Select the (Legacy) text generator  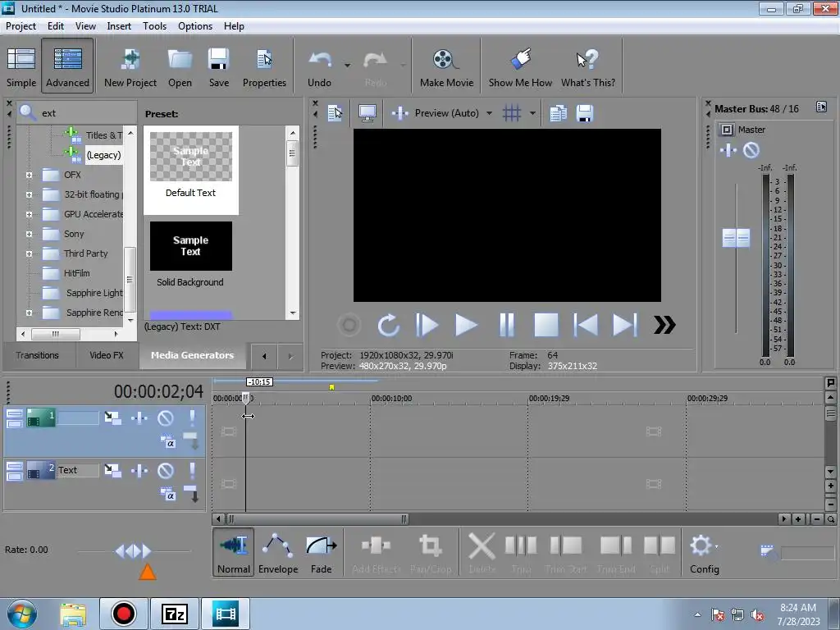point(103,155)
